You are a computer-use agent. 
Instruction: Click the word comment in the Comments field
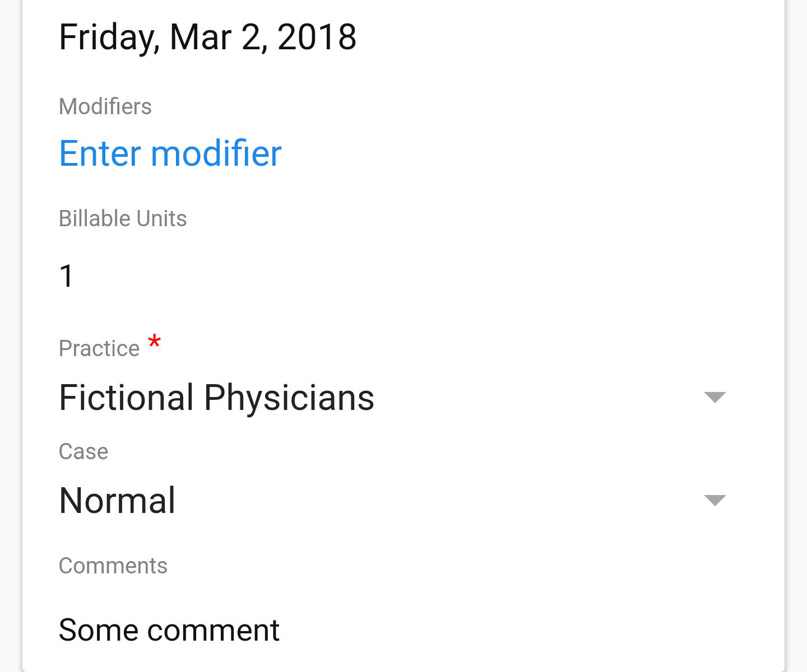tap(213, 630)
